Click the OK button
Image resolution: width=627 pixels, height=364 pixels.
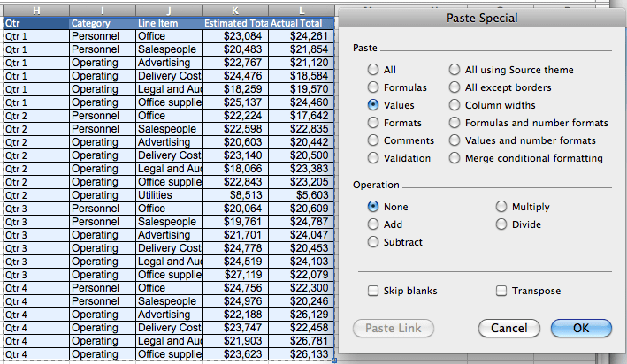point(580,329)
